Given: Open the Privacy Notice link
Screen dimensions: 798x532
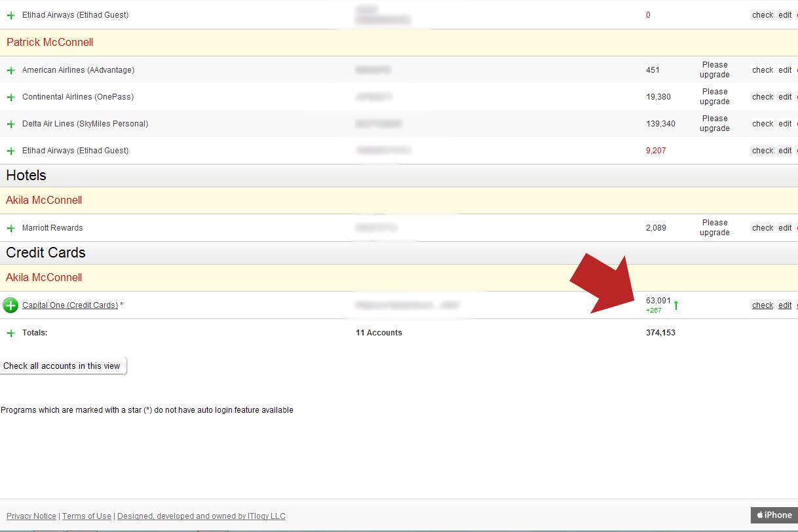Looking at the screenshot, I should 31,516.
